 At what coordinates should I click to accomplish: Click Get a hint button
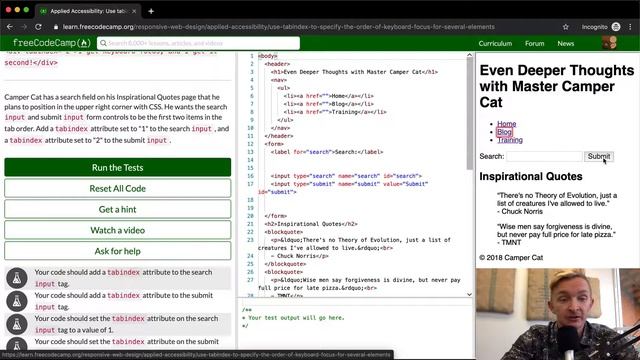118,209
